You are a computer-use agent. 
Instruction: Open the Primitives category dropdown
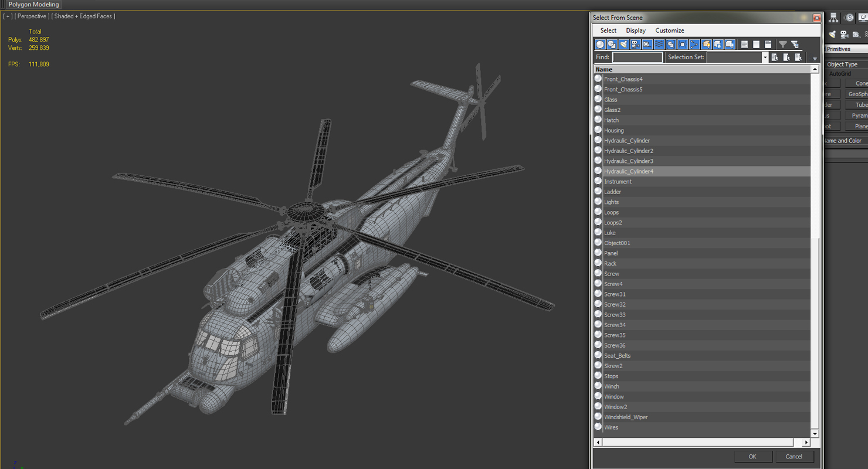pos(846,49)
